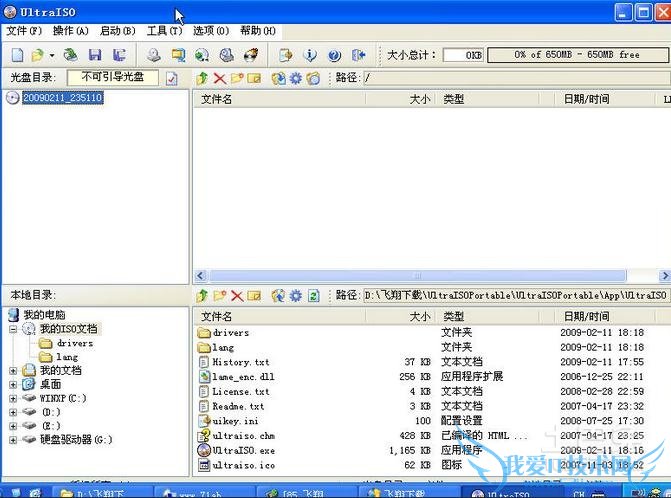Click the Save floppy disk icon
Screen dimensions: 671x498
click(x=95, y=55)
